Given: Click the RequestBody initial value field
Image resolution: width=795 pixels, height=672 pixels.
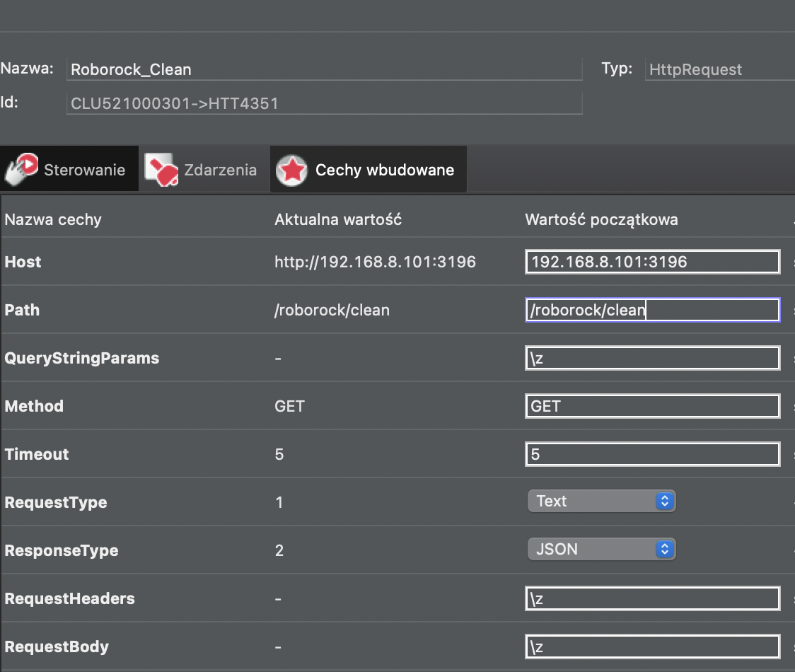Looking at the screenshot, I should tap(653, 647).
